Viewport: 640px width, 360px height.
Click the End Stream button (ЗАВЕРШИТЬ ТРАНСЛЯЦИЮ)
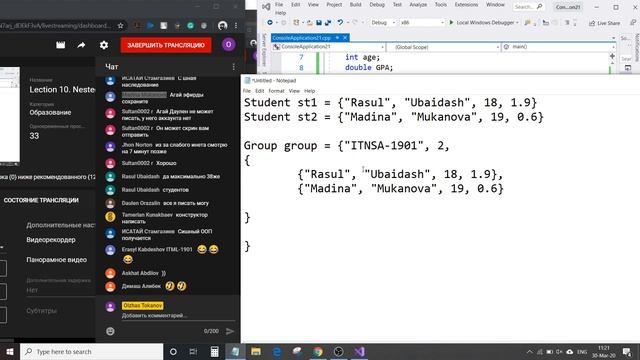[166, 45]
